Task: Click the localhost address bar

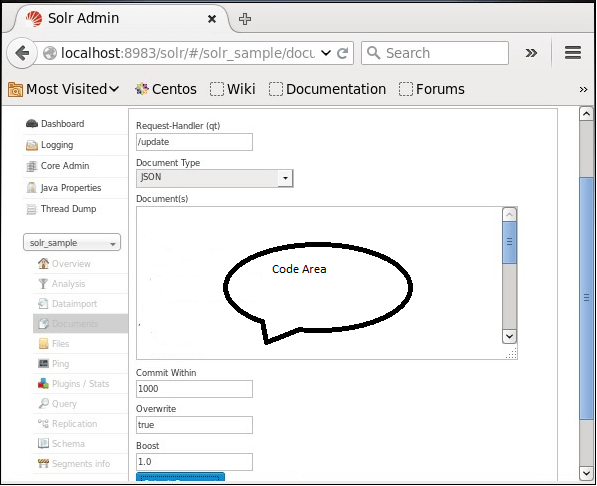Action: click(x=187, y=53)
